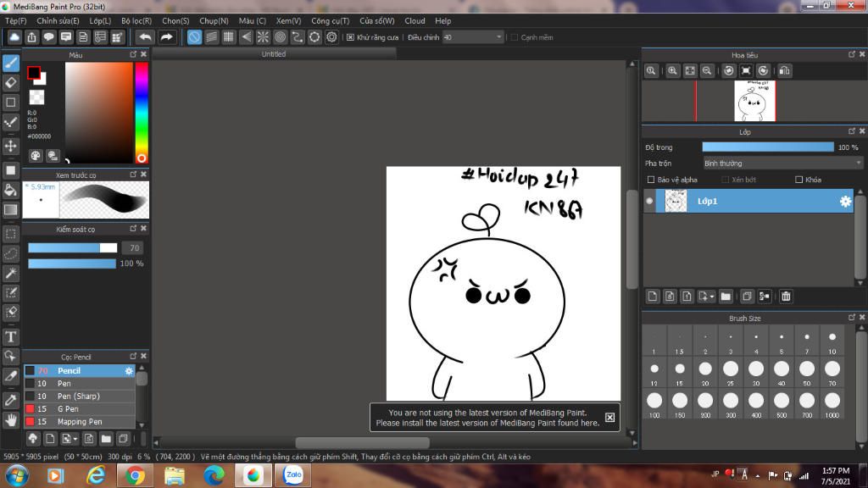The height and width of the screenshot is (488, 868).
Task: Open the Chỉnh sửa(E) menu
Action: pyautogui.click(x=58, y=20)
